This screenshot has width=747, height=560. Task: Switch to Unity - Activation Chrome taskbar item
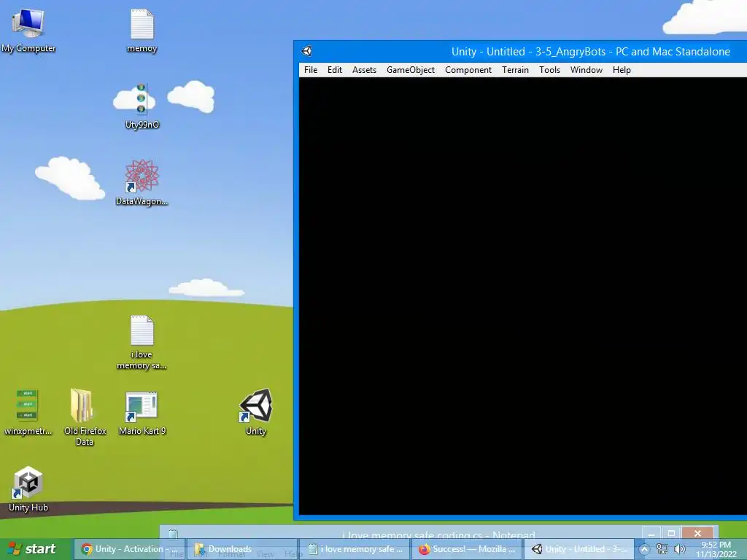coord(130,549)
